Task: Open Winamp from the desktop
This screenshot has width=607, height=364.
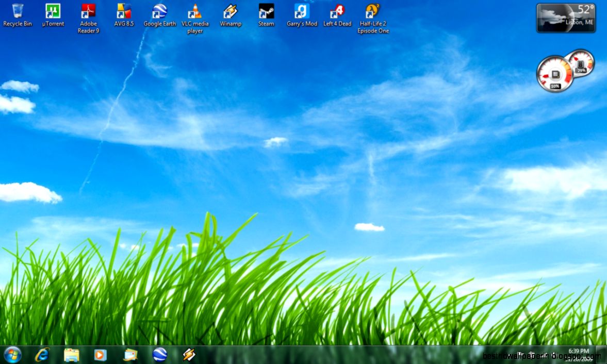Action: (231, 11)
